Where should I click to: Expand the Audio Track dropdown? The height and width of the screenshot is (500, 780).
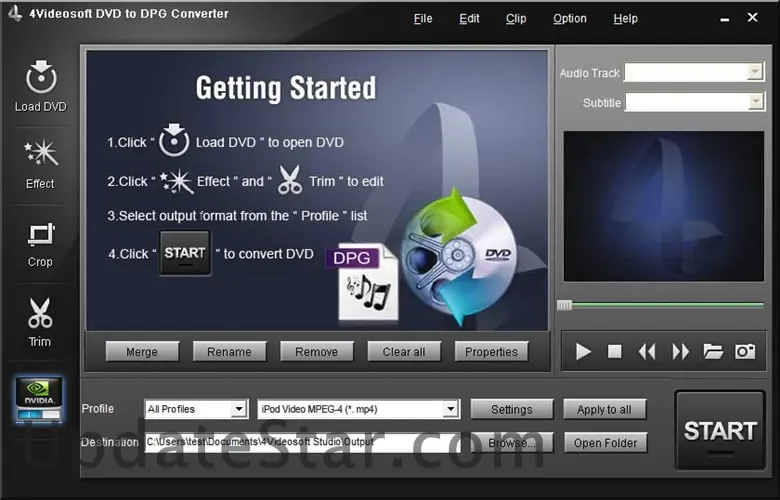coord(755,72)
